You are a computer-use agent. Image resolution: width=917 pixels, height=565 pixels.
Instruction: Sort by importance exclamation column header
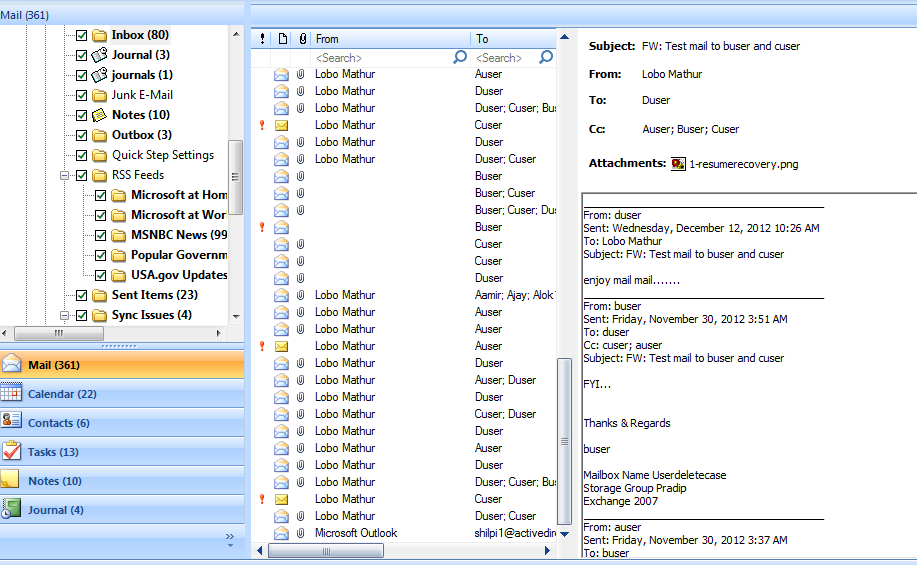click(262, 39)
